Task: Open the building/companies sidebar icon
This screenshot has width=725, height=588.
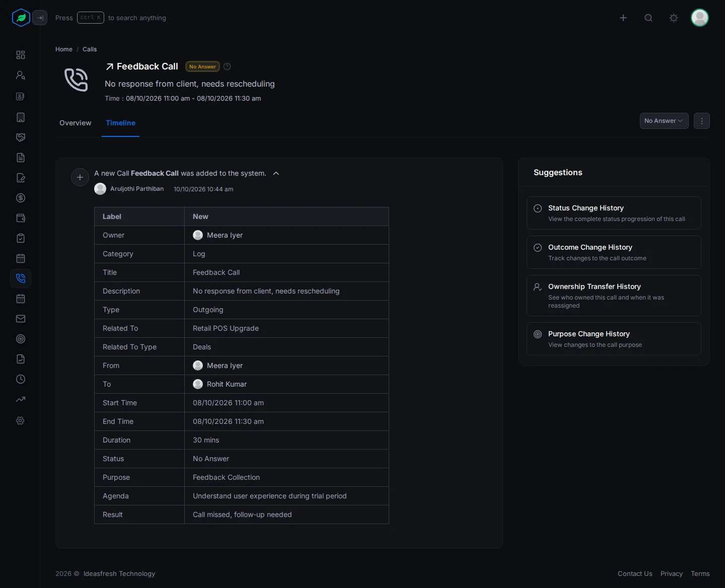Action: click(21, 117)
